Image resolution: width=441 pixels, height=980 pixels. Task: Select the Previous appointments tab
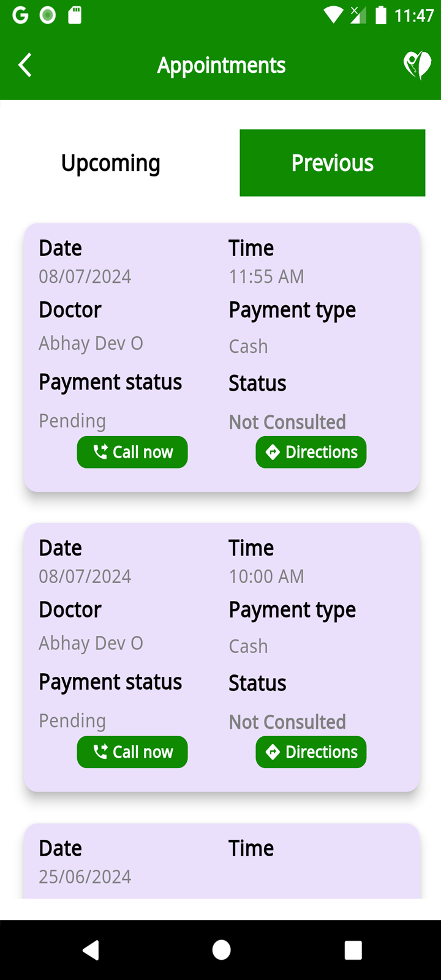[x=332, y=163]
